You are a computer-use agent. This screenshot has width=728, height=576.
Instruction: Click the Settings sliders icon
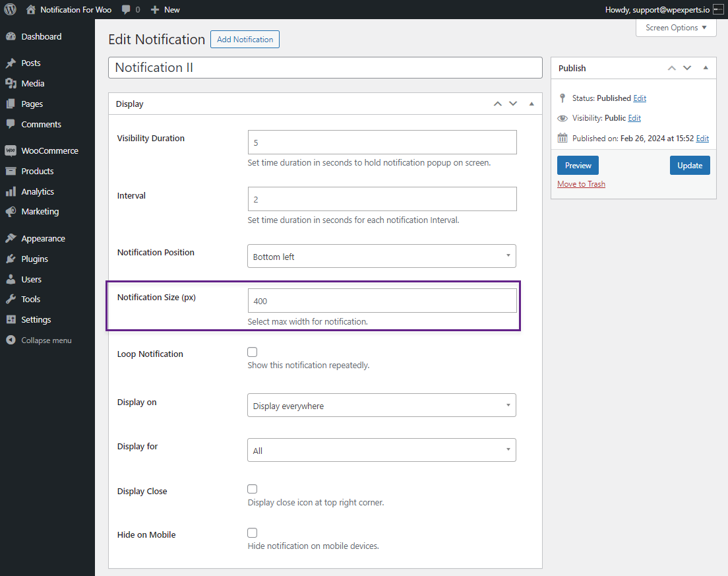(11, 319)
